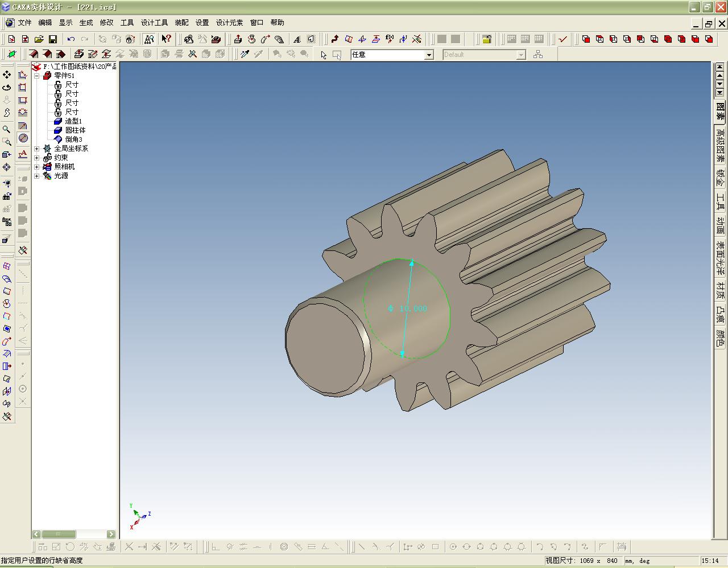Select the radius dimension tool

coord(23,126)
